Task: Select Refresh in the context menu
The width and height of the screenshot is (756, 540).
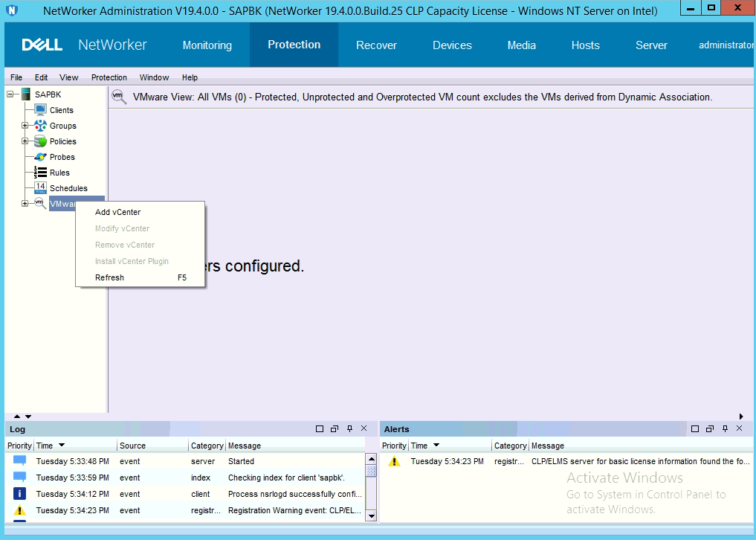Action: coord(109,277)
